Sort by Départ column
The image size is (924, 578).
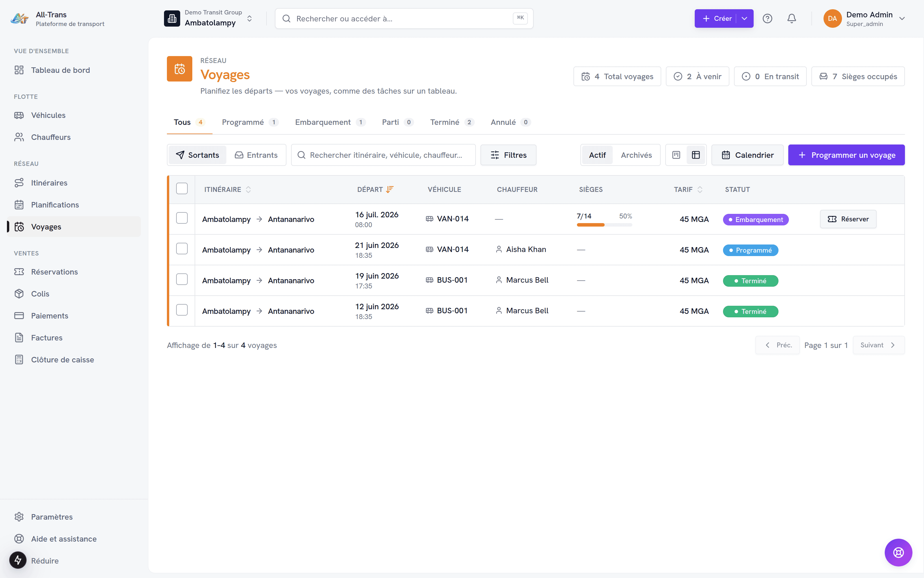coord(375,190)
